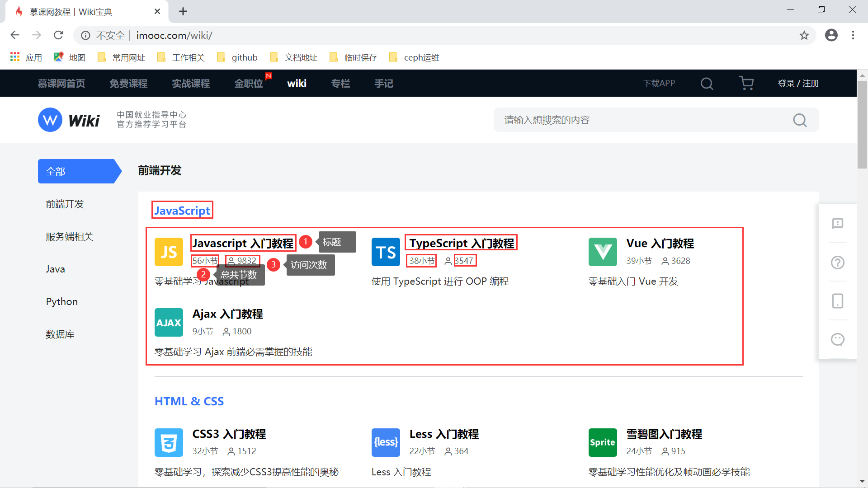868x488 pixels.
Task: Click the 下载APP link
Action: tap(659, 84)
